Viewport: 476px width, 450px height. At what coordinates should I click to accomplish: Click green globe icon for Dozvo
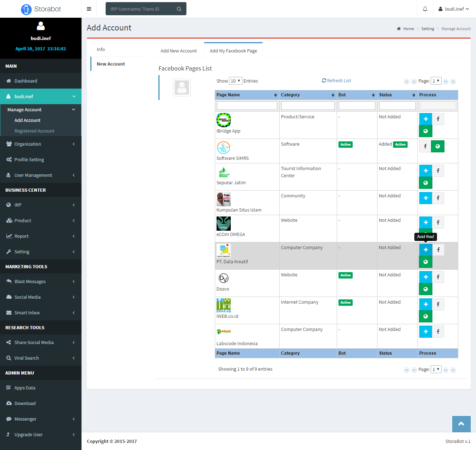425,289
